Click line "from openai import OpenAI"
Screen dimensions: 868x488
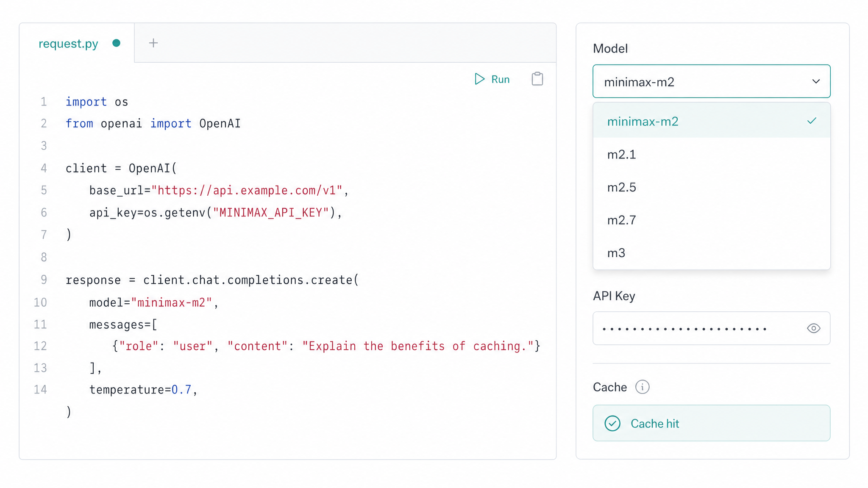pyautogui.click(x=153, y=123)
